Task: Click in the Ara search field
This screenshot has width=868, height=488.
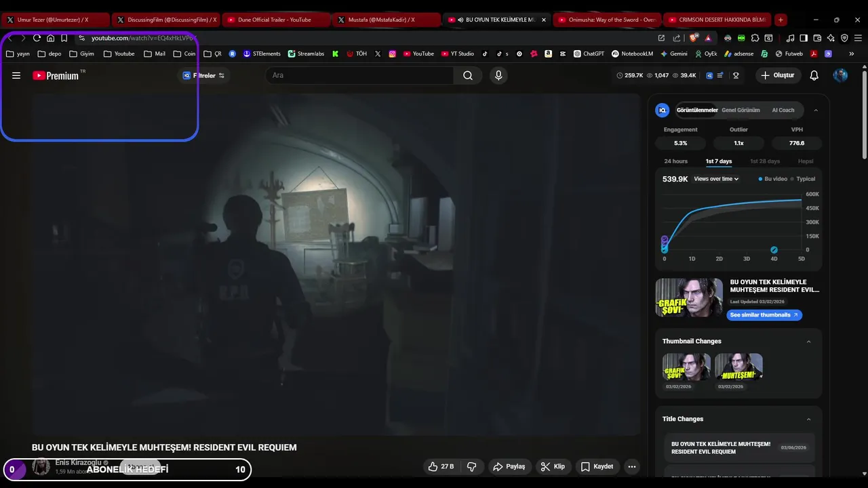Action: 359,75
